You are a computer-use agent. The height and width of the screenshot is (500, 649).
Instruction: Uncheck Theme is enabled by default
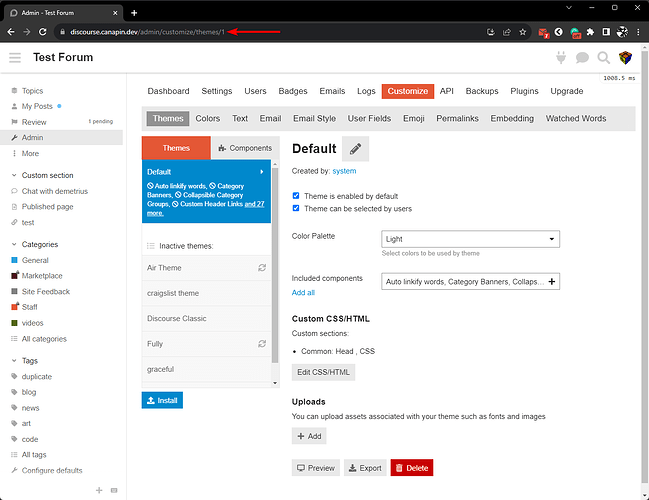click(x=296, y=196)
